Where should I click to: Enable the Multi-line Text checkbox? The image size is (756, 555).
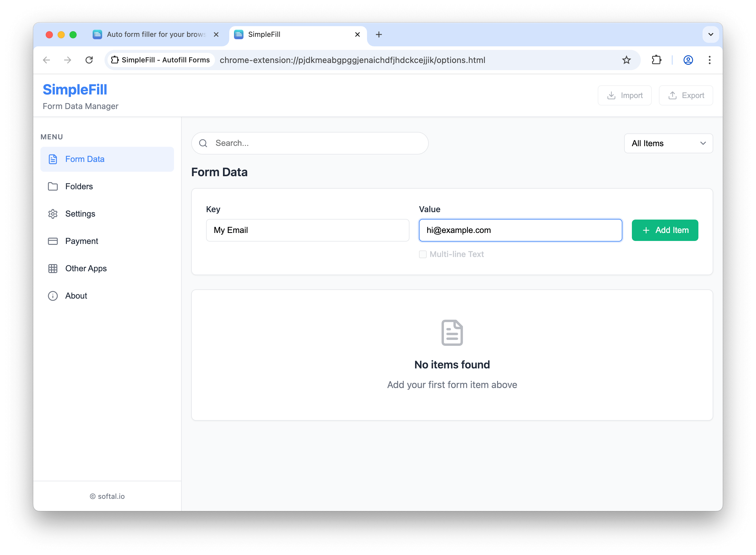423,254
